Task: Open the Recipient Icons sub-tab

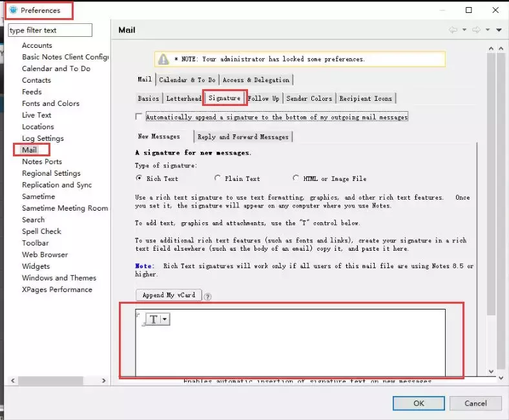Action: 366,98
